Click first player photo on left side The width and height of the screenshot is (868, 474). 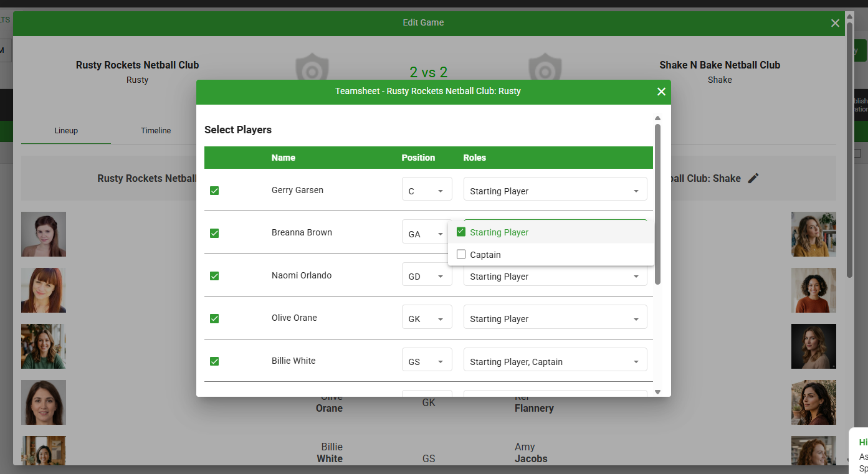click(44, 234)
